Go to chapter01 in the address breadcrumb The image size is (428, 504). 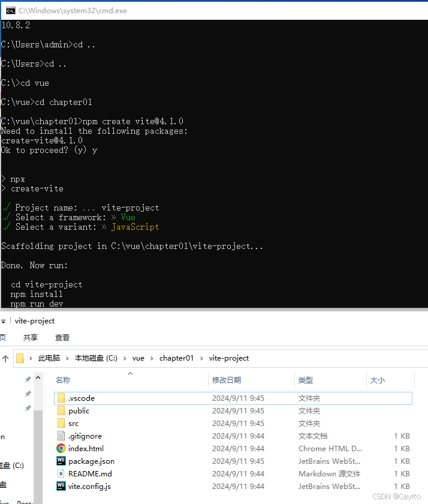(177, 358)
